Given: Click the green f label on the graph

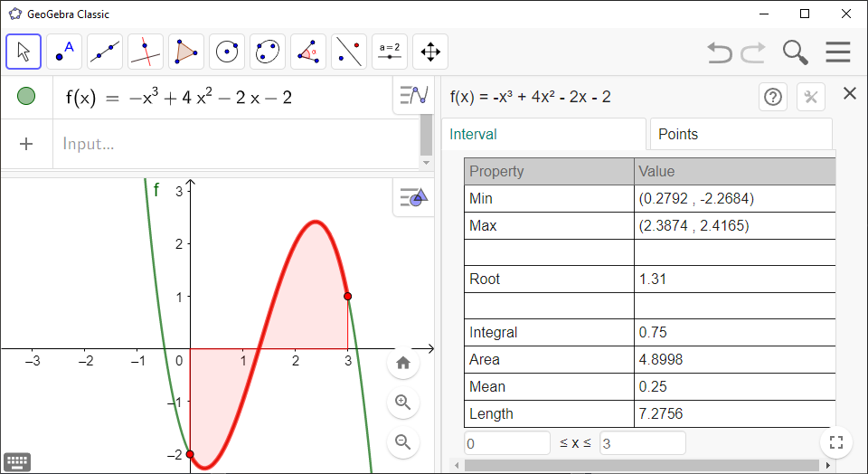Looking at the screenshot, I should [156, 190].
